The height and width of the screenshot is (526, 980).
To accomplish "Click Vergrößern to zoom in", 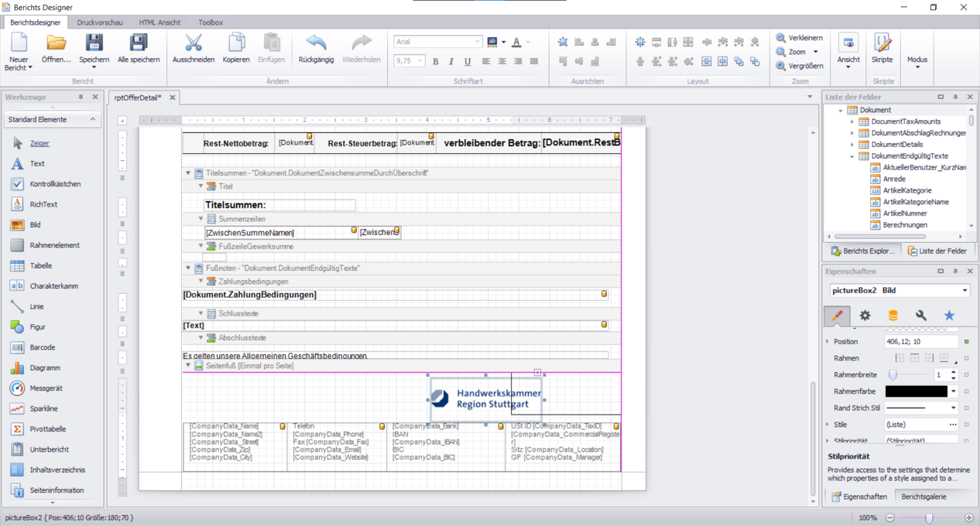I will [x=800, y=66].
